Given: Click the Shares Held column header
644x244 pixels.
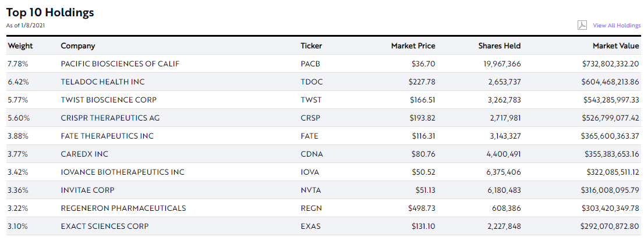Looking at the screenshot, I should point(499,46).
